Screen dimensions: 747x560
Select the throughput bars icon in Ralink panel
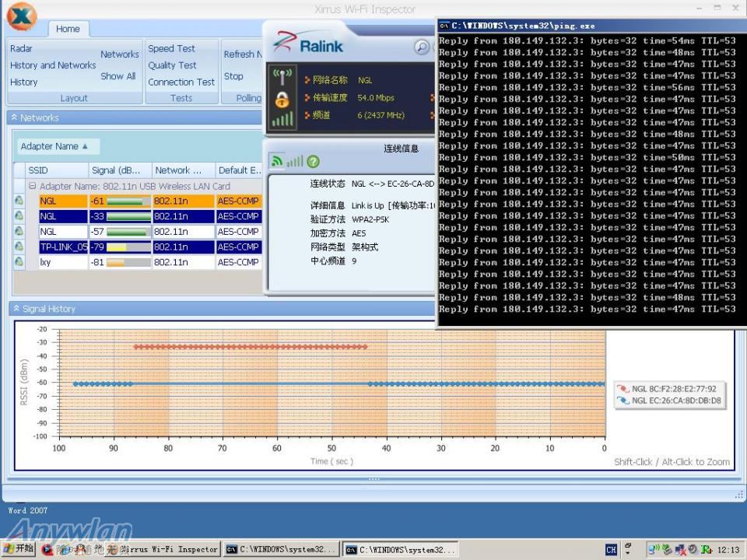pyautogui.click(x=295, y=162)
